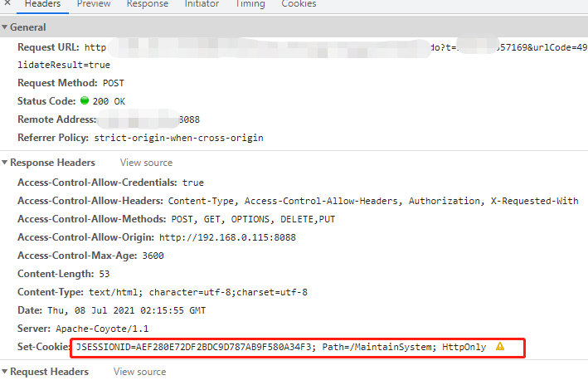Select the 200 OK status text
Viewport: 588px width, 385px height.
pos(109,101)
